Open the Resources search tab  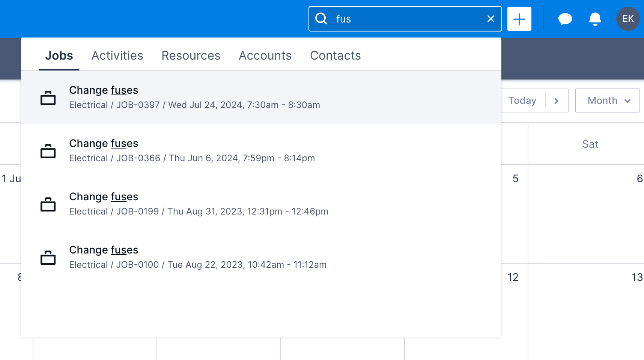191,55
